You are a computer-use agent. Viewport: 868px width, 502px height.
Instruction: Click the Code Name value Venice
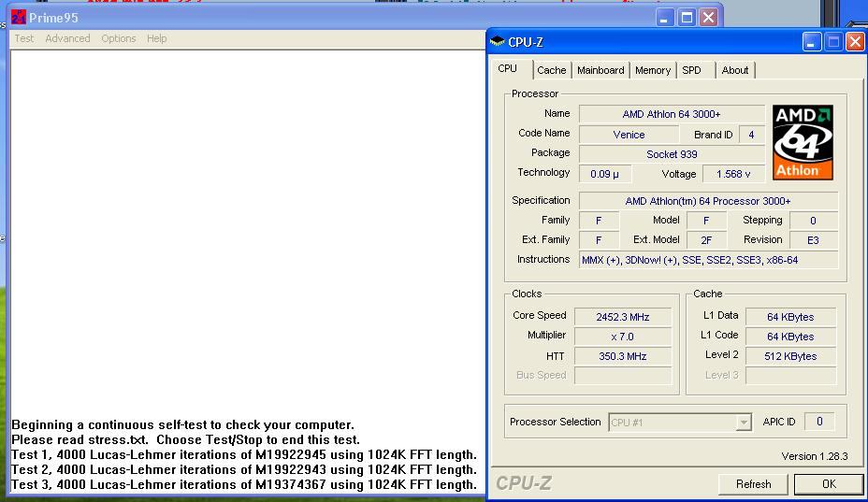click(629, 135)
